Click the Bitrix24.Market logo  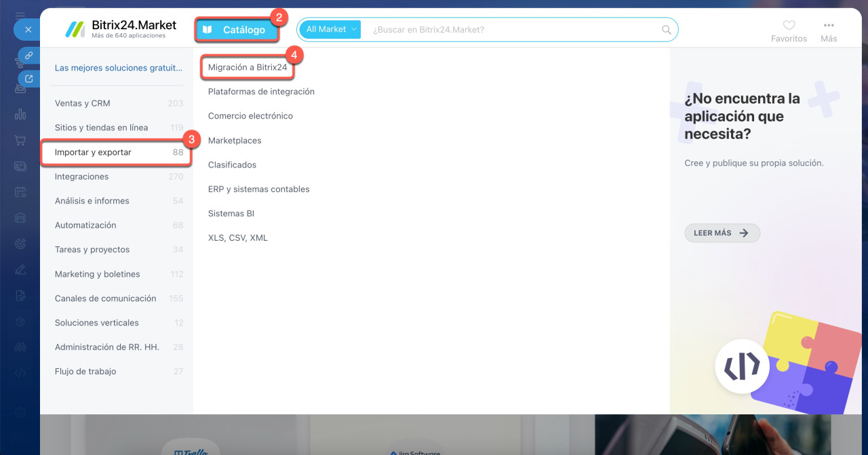(x=121, y=29)
